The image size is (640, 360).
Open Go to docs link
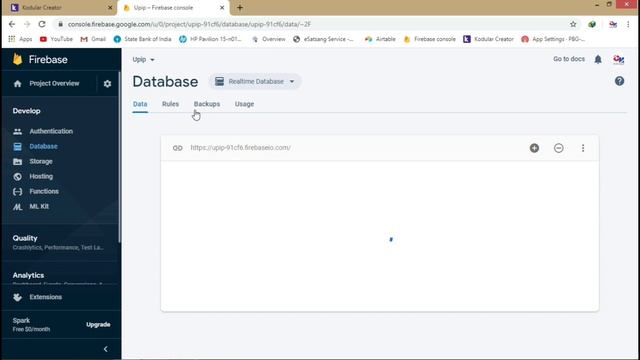(x=569, y=59)
